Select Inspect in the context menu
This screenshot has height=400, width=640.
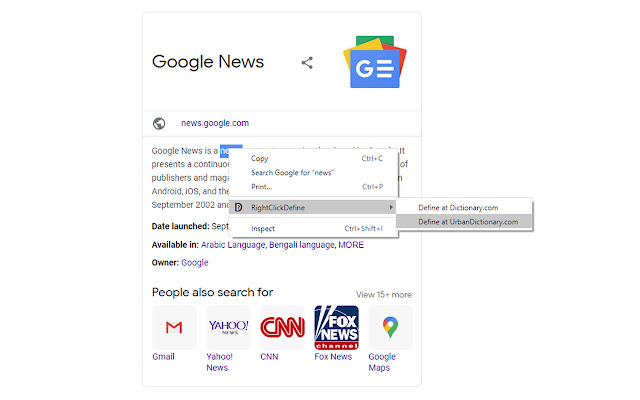pos(313,229)
